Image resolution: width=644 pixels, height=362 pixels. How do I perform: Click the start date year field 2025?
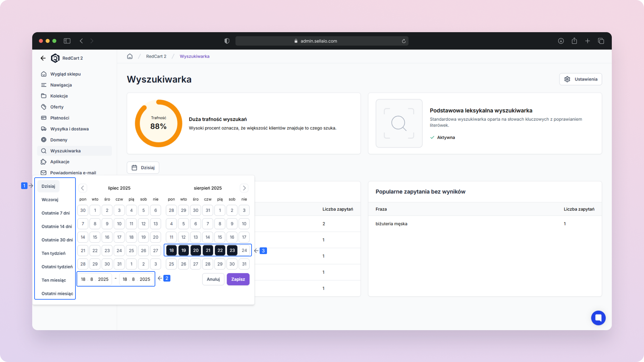coord(103,279)
